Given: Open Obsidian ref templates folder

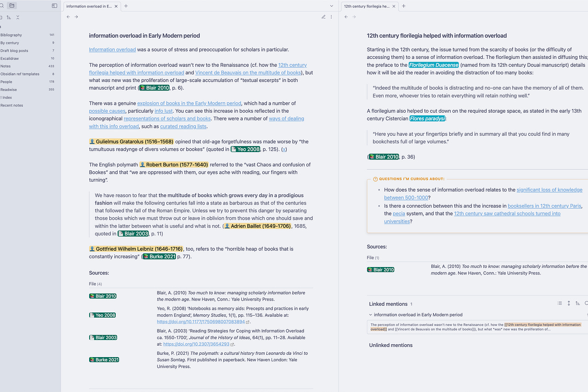Looking at the screenshot, I should [28, 74].
